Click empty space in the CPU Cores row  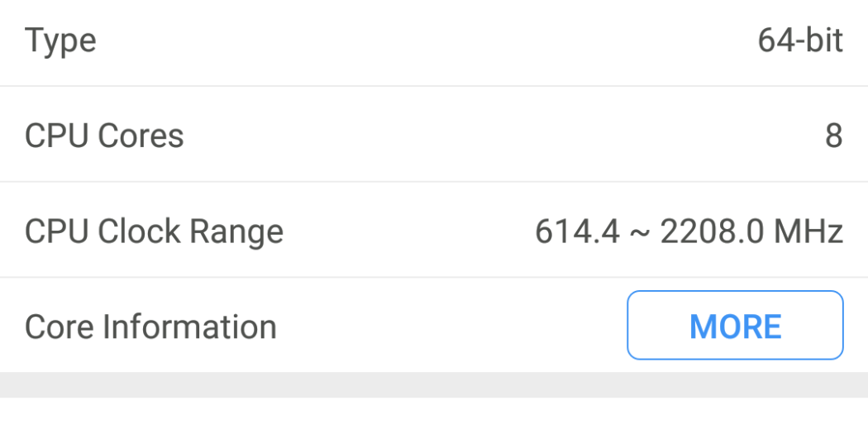pos(496,136)
